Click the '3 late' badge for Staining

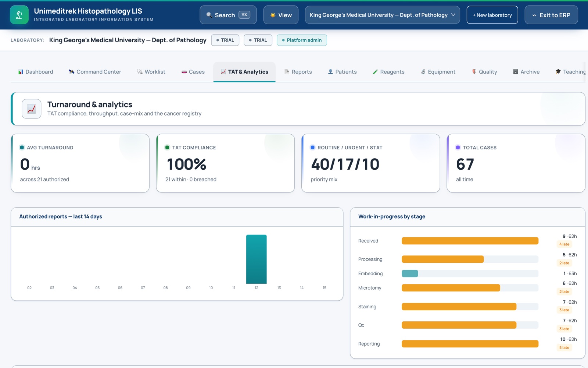point(564,310)
